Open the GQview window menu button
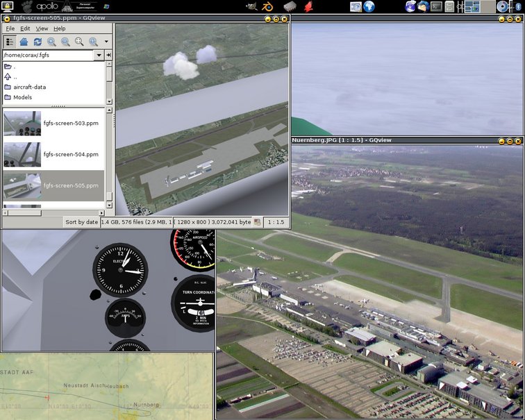 click(7, 19)
